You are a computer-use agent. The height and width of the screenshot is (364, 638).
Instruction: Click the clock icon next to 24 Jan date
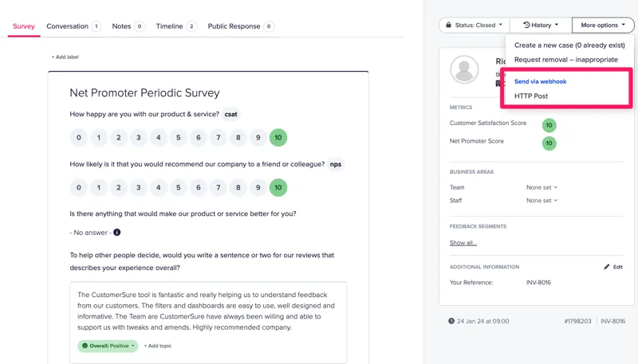(x=451, y=322)
